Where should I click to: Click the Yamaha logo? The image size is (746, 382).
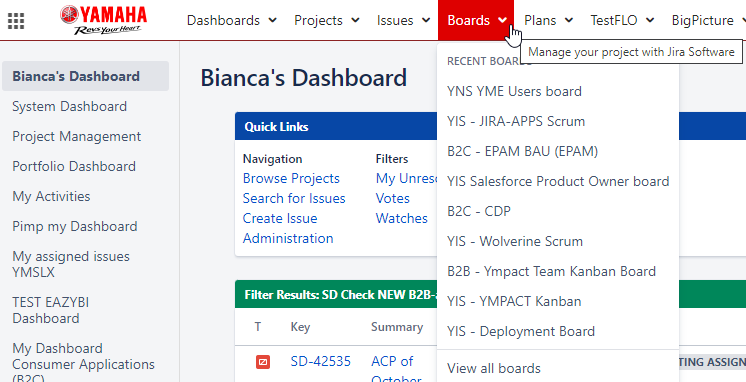click(103, 20)
